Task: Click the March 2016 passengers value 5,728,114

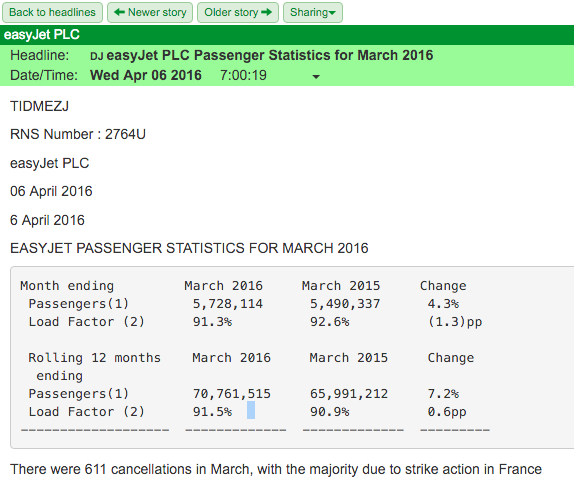Action: pyautogui.click(x=228, y=304)
